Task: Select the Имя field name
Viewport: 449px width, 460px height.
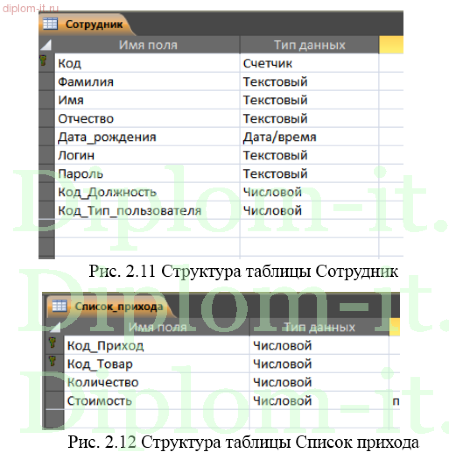Action: coord(147,100)
